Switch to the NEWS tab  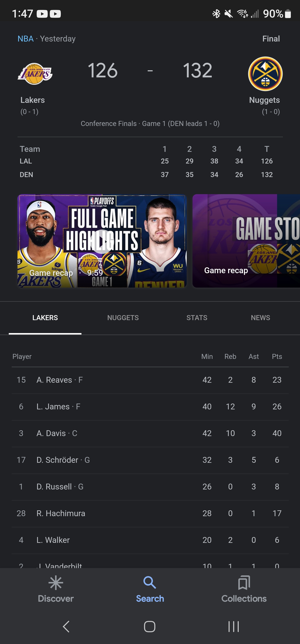pyautogui.click(x=260, y=318)
